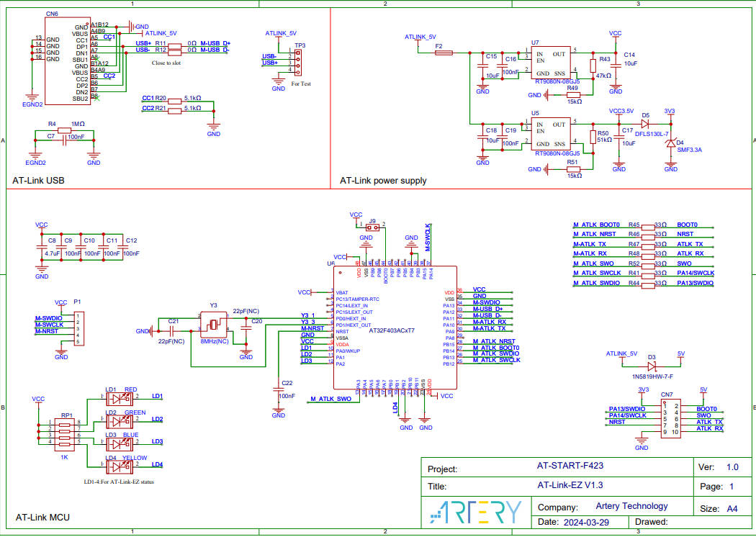Click the 'LD1-4:For AT-Link-EZ status' note
The image size is (756, 537).
[119, 482]
